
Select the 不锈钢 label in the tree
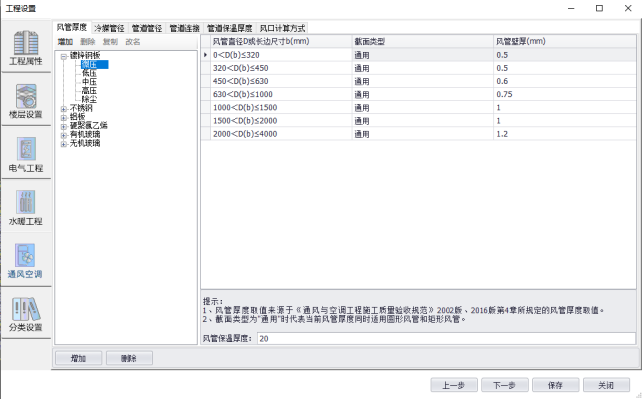(x=81, y=108)
